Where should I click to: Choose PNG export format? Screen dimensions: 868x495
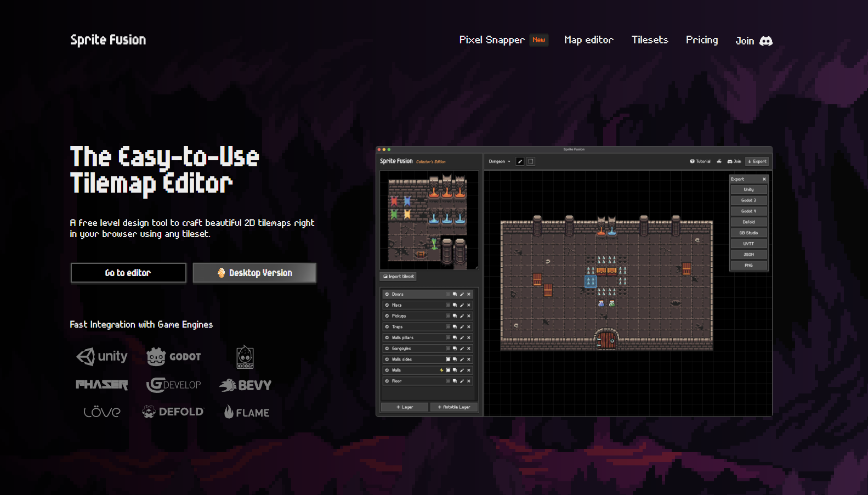748,266
